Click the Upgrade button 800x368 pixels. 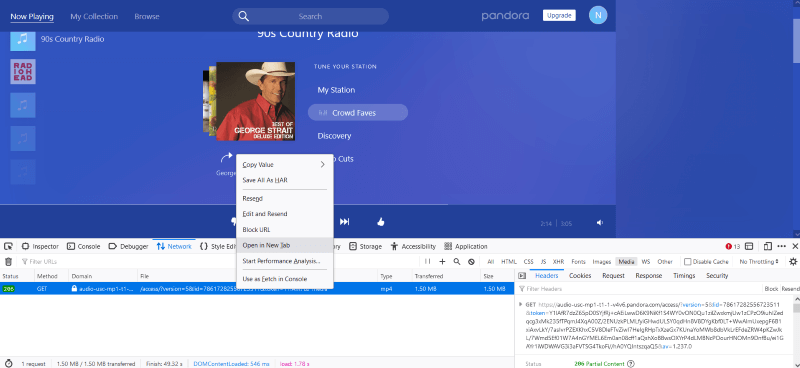[x=559, y=15]
